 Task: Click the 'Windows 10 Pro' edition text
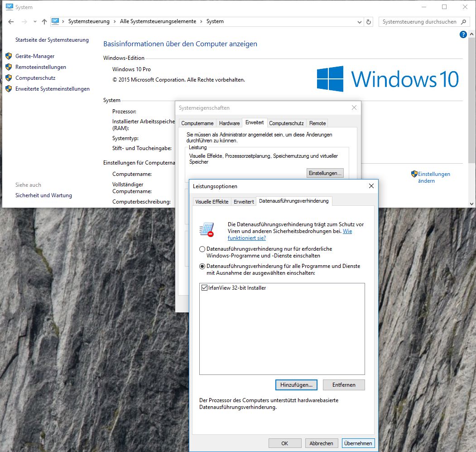tap(131, 69)
